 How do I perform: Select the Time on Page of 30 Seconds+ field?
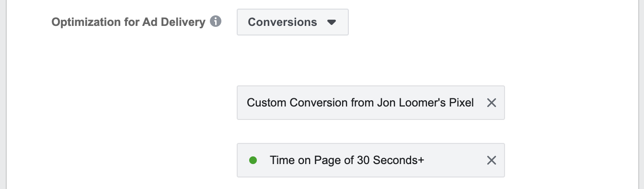point(370,160)
